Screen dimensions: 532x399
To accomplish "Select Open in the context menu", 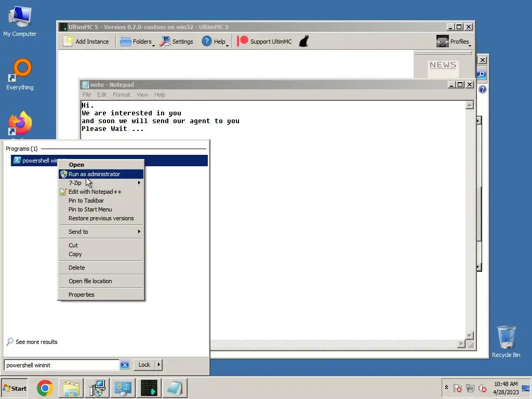I will (x=101, y=165).
